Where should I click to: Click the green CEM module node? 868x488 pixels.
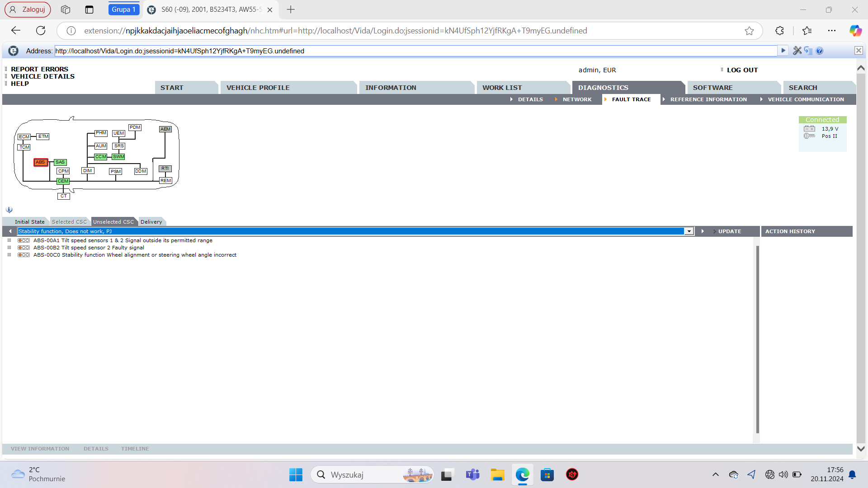click(x=63, y=181)
